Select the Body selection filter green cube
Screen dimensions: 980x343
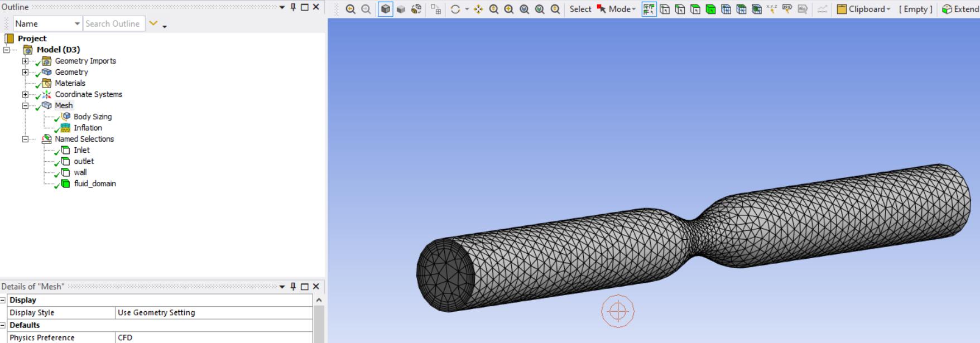[710, 9]
